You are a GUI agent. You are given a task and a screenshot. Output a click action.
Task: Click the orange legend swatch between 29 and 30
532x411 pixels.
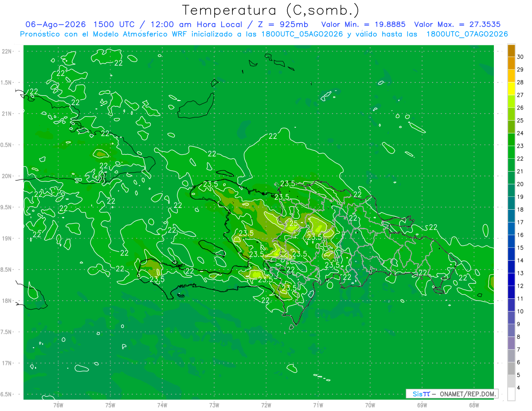(x=511, y=63)
